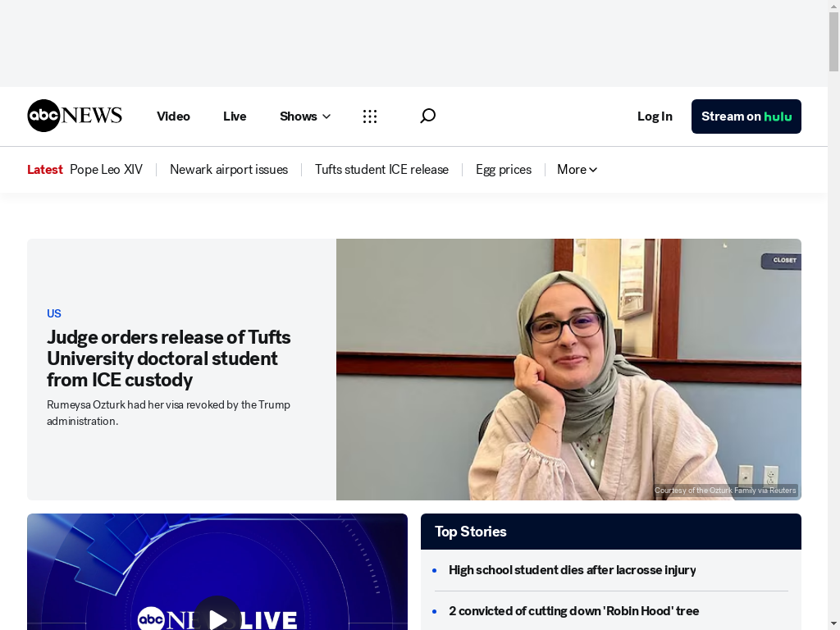Open the photo of the Tufts student story
The image size is (840, 630).
pyautogui.click(x=568, y=369)
